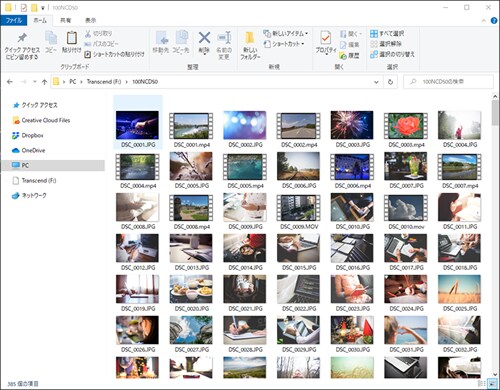Click the Properties (プロパティ) icon
The height and width of the screenshot is (390, 500).
[x=325, y=38]
